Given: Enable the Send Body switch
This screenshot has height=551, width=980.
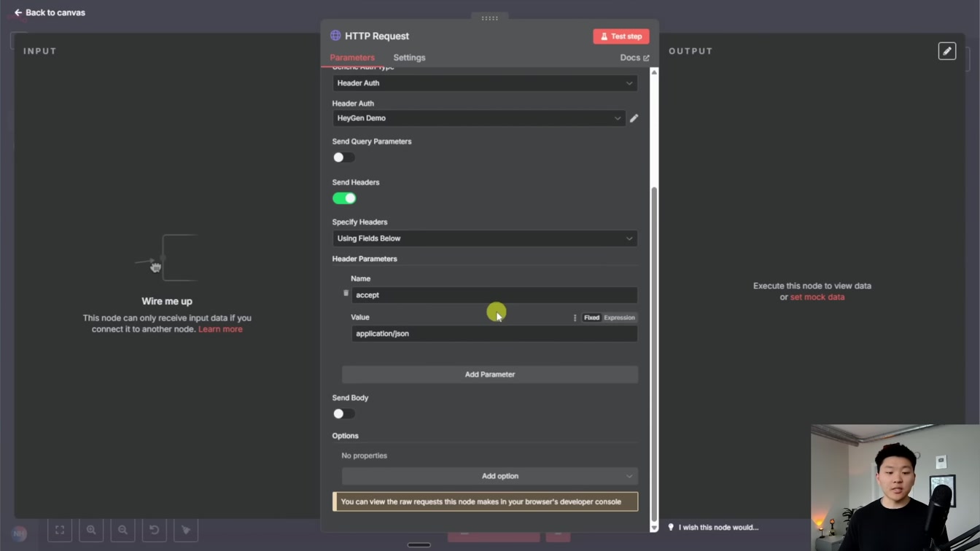Looking at the screenshot, I should tap(344, 414).
